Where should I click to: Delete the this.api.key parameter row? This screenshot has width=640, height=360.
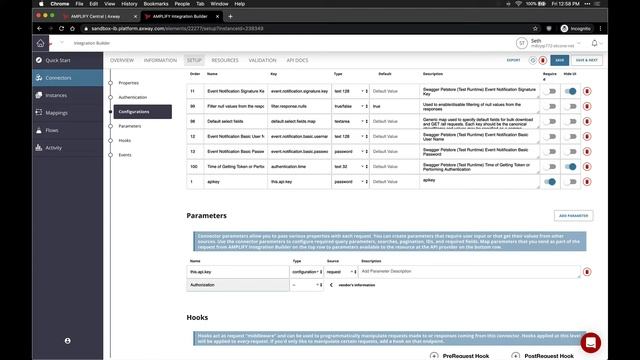[x=587, y=272]
